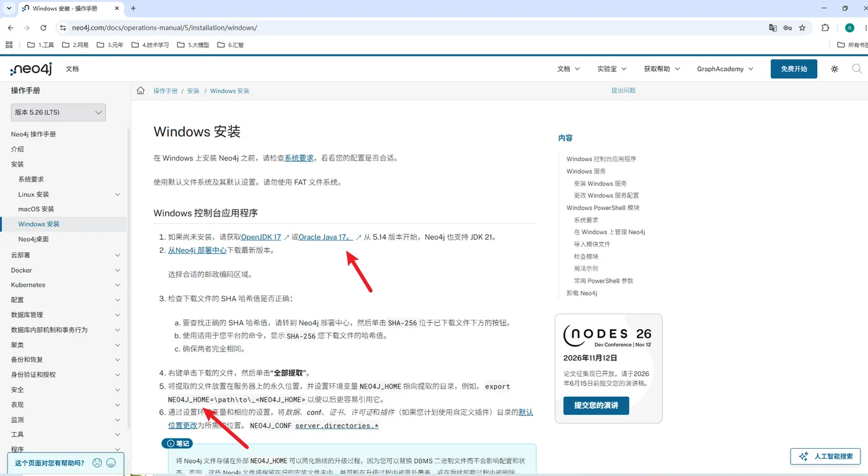Viewport: 868px width, 476px height.
Task: Click 操作手册 in the breadcrumb
Action: point(166,90)
